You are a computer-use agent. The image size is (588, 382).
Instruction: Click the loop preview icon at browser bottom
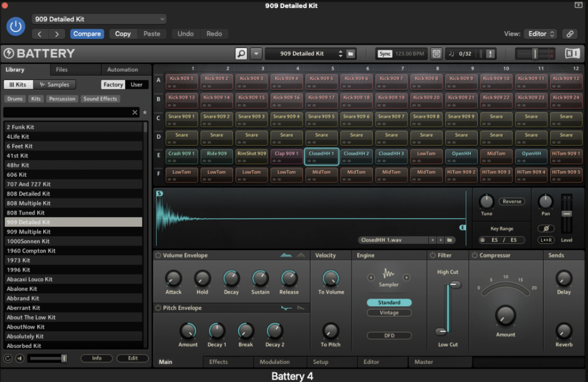pos(7,358)
